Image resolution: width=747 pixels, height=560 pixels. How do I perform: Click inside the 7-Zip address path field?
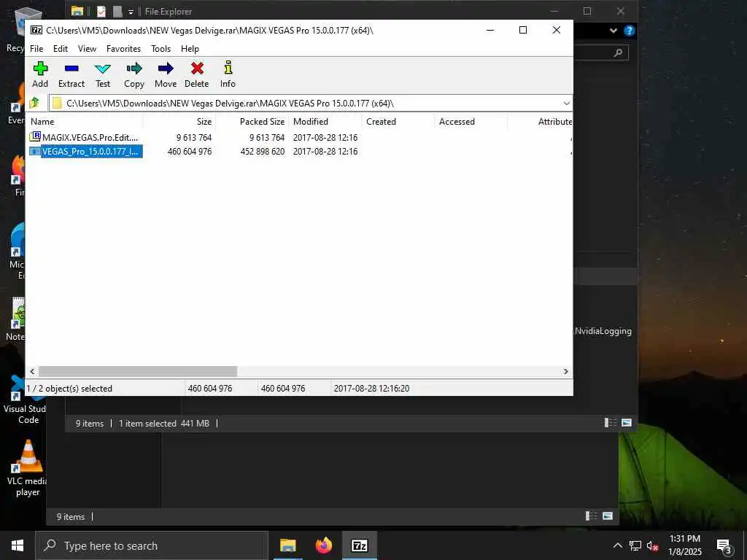point(305,104)
